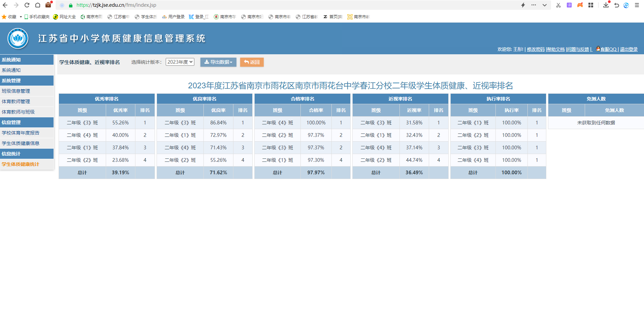The image size is (644, 329).
Task: Open the 帮助文档 link
Action: (556, 49)
